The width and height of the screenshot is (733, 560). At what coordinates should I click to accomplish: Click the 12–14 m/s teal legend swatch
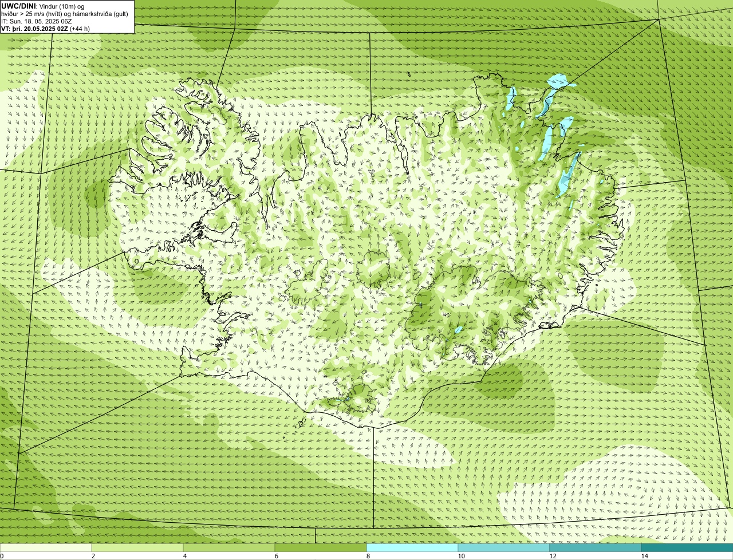pyautogui.click(x=596, y=547)
